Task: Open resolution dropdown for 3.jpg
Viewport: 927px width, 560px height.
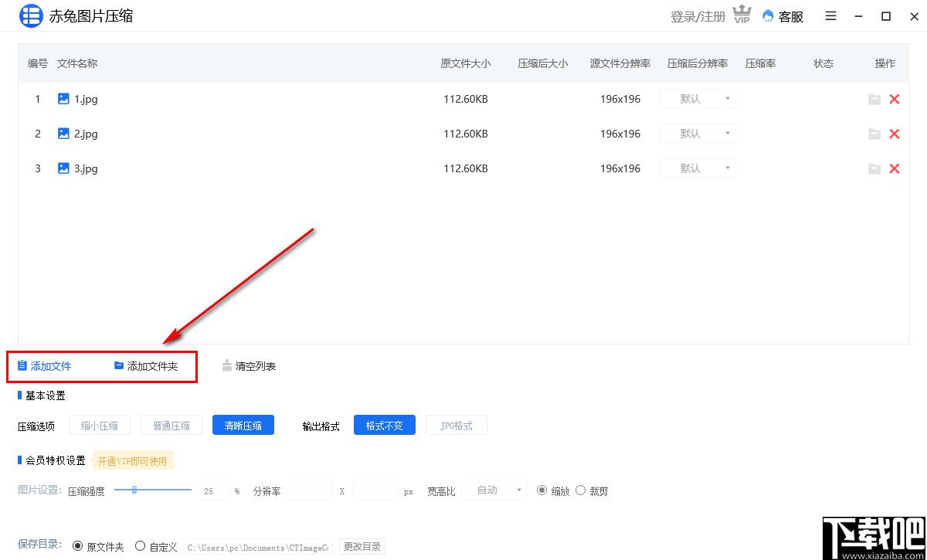Action: tap(698, 168)
